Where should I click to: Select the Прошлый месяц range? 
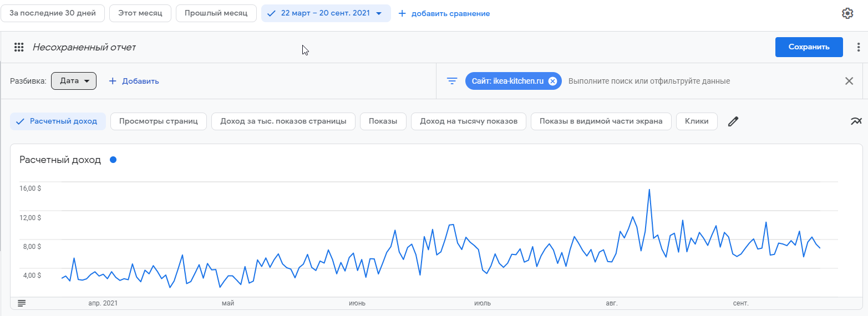216,13
